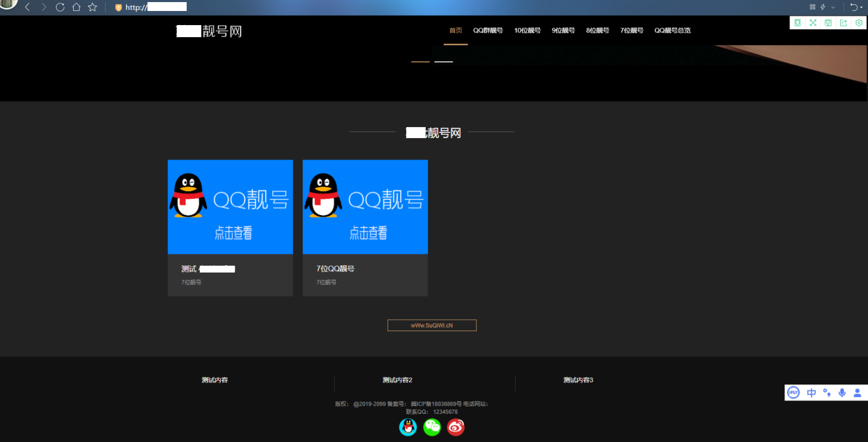Viewport: 868px width, 442px height.
Task: Open the green share icon
Action: (x=843, y=22)
